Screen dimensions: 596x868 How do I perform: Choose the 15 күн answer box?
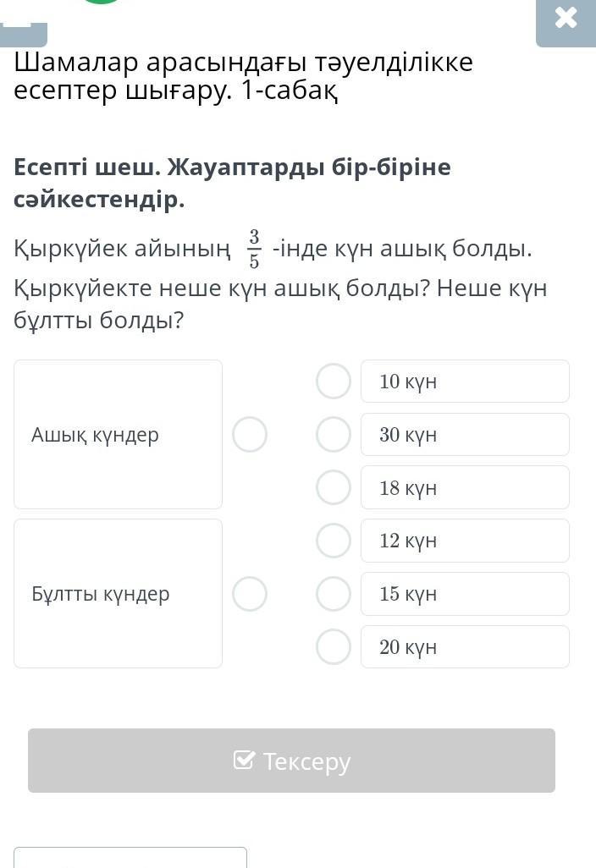coord(465,593)
